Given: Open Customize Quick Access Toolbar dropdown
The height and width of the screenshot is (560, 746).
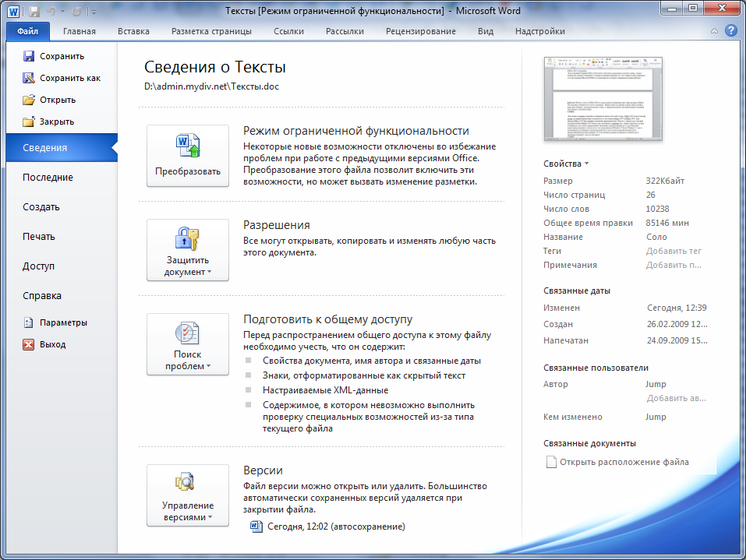Looking at the screenshot, I should 94,12.
